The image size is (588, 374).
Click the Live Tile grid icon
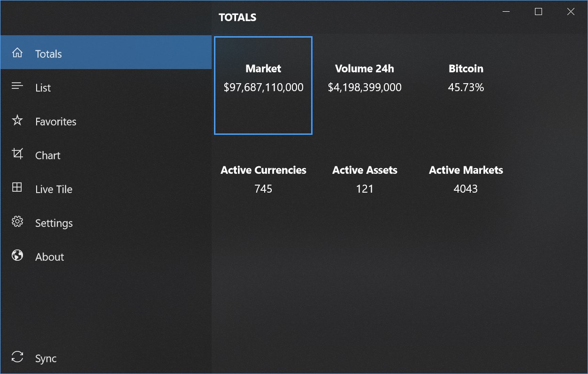[x=17, y=188]
